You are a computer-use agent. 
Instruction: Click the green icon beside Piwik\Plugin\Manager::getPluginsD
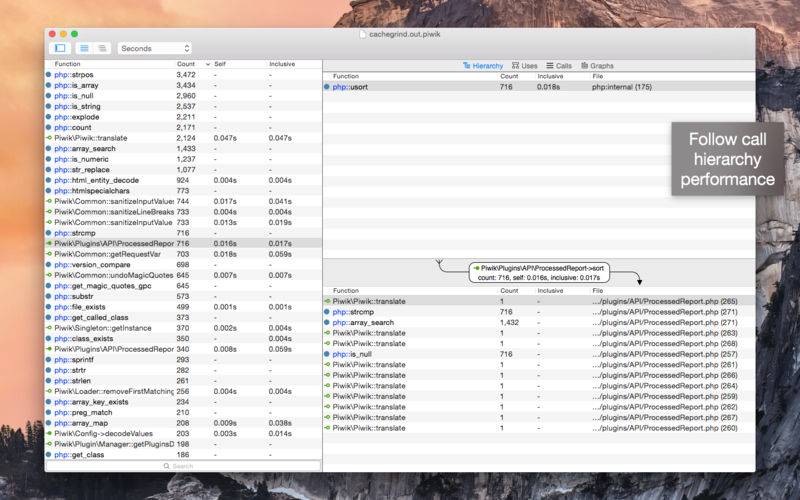49,444
